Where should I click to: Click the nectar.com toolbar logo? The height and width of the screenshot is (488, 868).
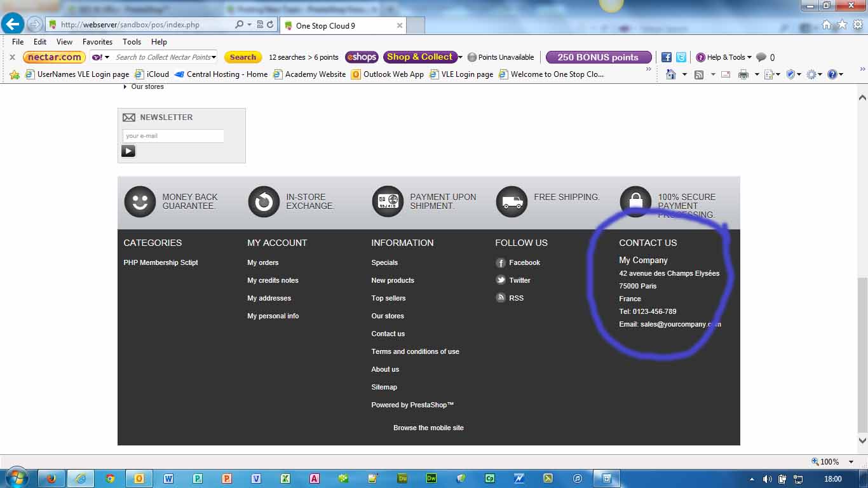click(54, 57)
